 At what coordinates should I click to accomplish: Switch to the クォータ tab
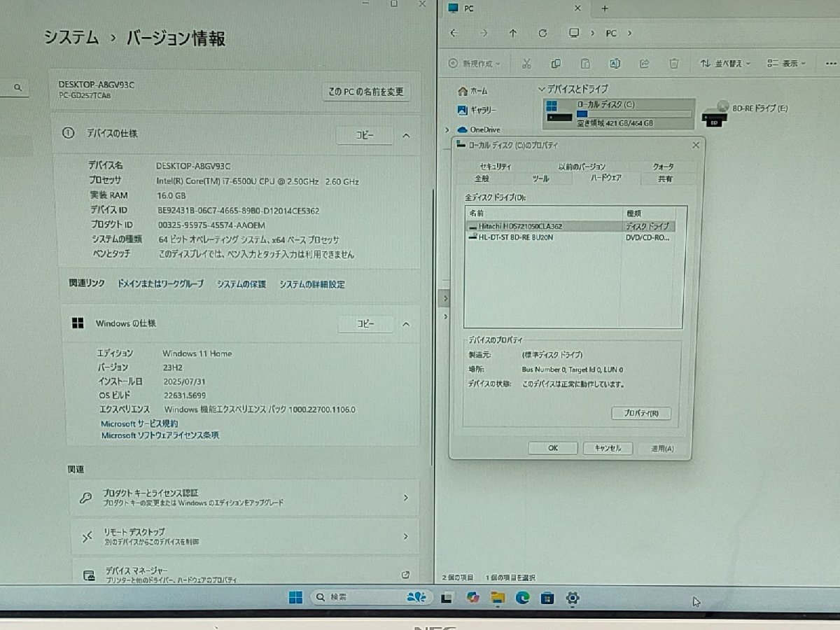(663, 167)
